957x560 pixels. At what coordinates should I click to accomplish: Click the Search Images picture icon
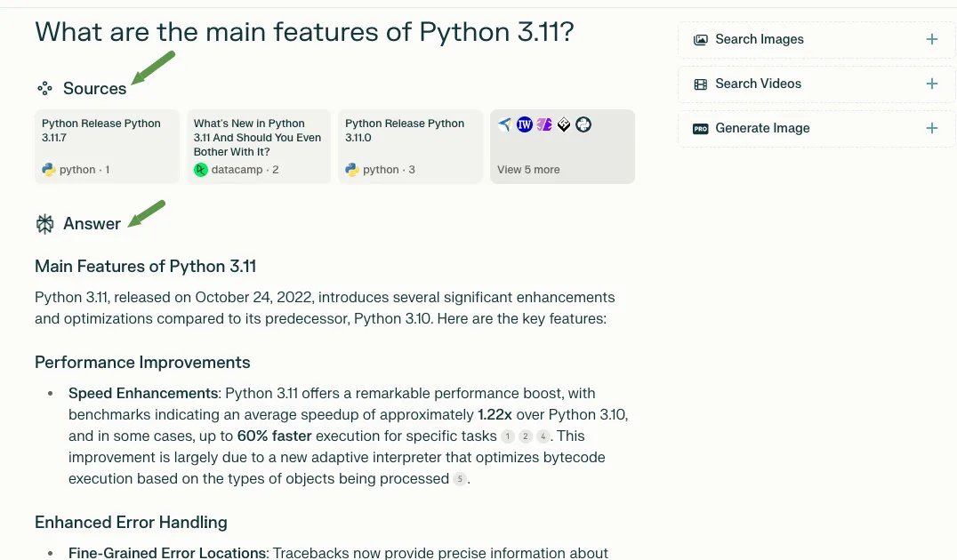pyautogui.click(x=701, y=40)
